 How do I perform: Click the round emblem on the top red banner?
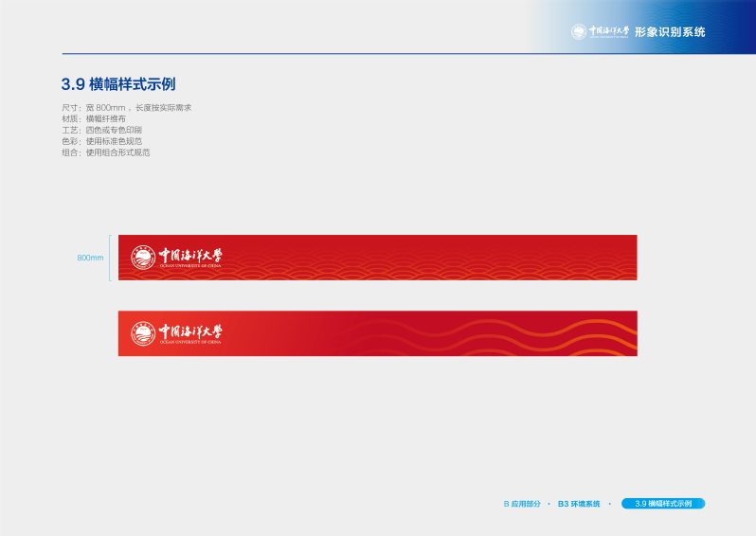pyautogui.click(x=142, y=257)
